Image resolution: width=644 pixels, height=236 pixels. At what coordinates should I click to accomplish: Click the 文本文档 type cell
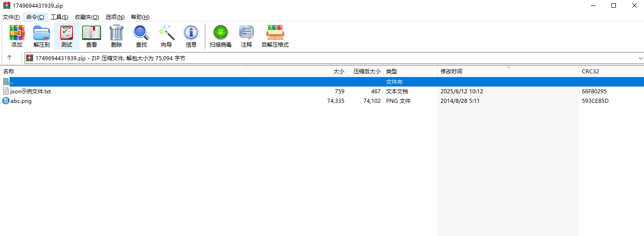tap(397, 91)
